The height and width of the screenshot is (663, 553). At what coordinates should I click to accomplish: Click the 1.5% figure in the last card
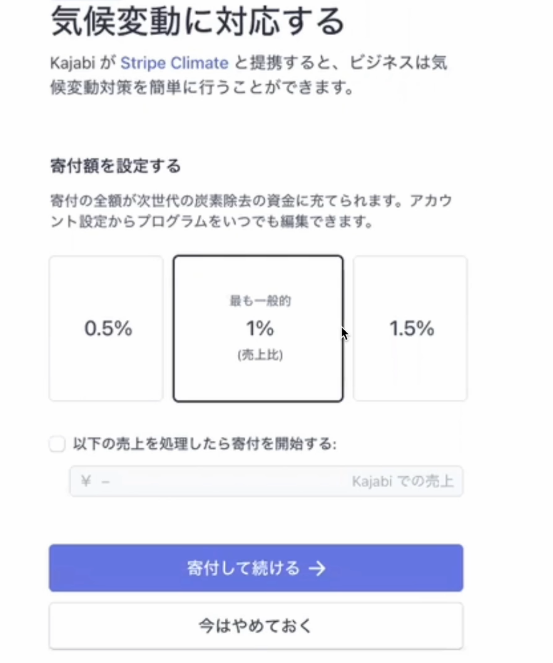[x=411, y=329]
